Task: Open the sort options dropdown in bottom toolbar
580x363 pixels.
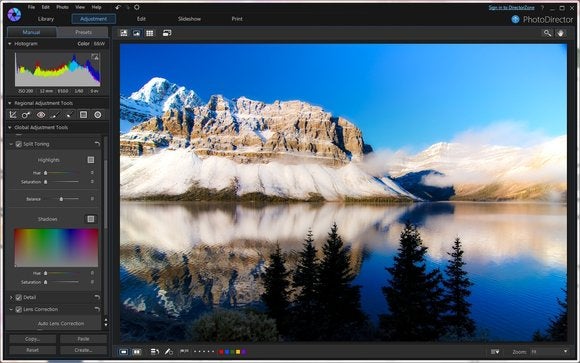Action: pos(495,352)
